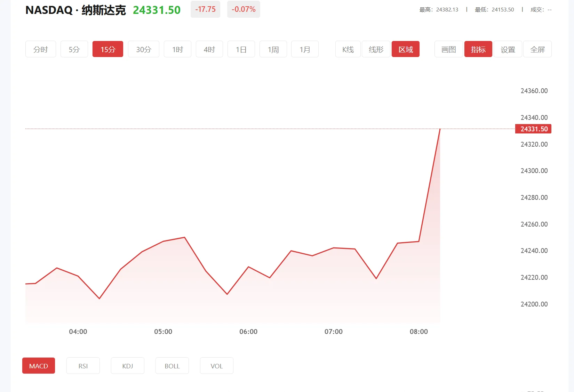Enable the 区域 area chart style
574x392 pixels.
click(405, 49)
